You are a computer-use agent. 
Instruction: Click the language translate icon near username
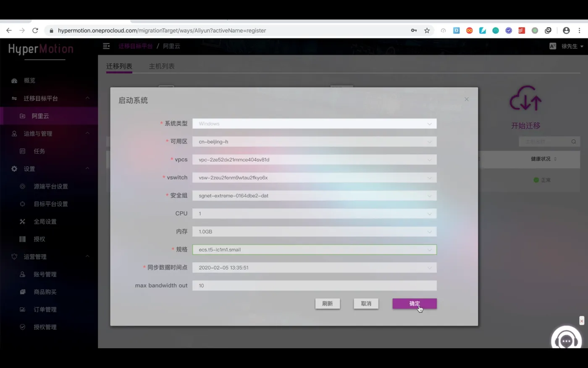tap(553, 46)
